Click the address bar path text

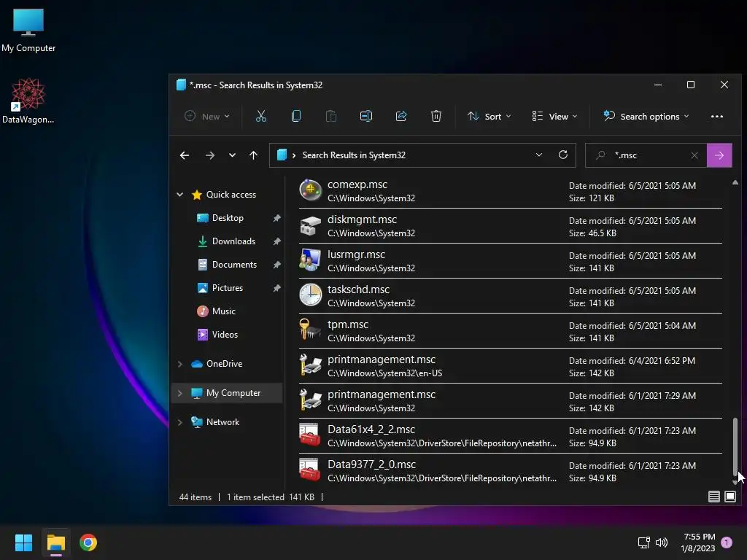tap(354, 155)
